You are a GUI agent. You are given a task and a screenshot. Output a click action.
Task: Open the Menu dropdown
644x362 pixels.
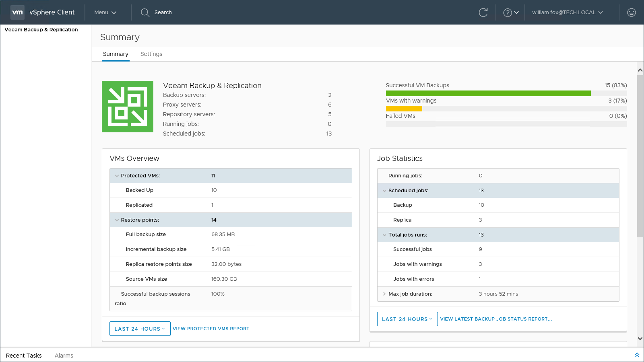[105, 12]
